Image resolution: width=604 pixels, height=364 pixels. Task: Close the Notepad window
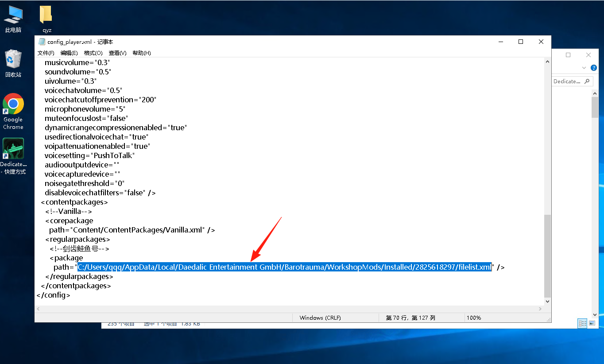(x=541, y=42)
